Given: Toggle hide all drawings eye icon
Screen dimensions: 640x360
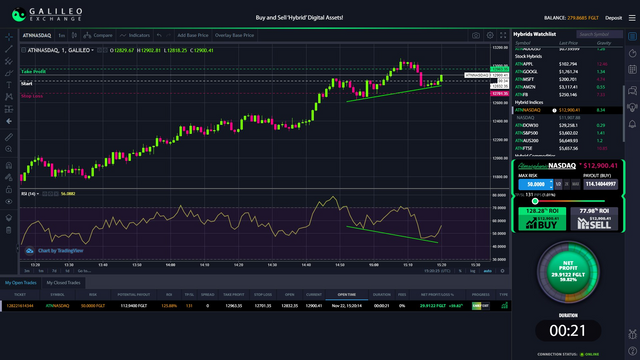Looking at the screenshot, I should click(9, 202).
